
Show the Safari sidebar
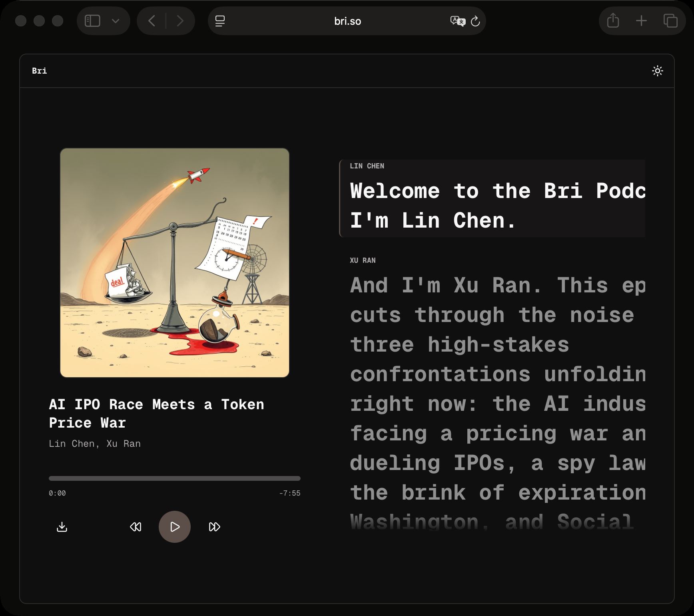tap(92, 21)
